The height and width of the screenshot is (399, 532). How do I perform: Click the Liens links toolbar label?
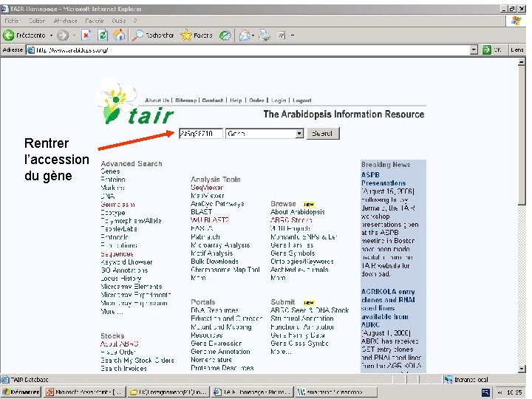[x=517, y=50]
